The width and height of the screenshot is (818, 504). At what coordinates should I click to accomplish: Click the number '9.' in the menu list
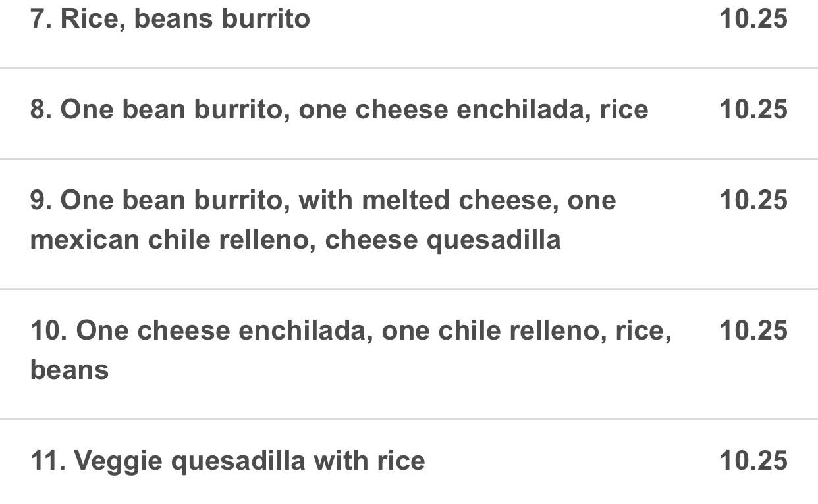(40, 200)
